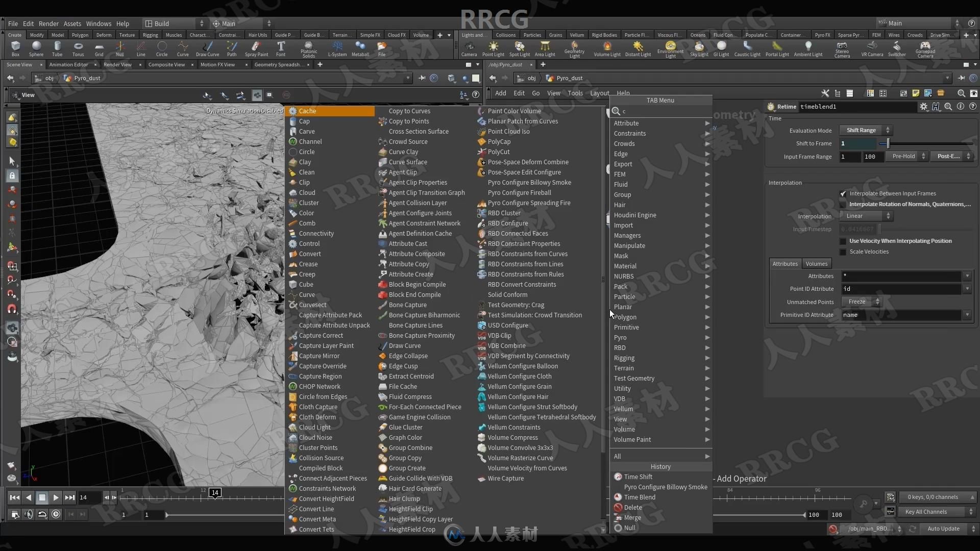Screen dimensions: 980x551
Task: Select Volume Paint from category list
Action: pos(632,439)
